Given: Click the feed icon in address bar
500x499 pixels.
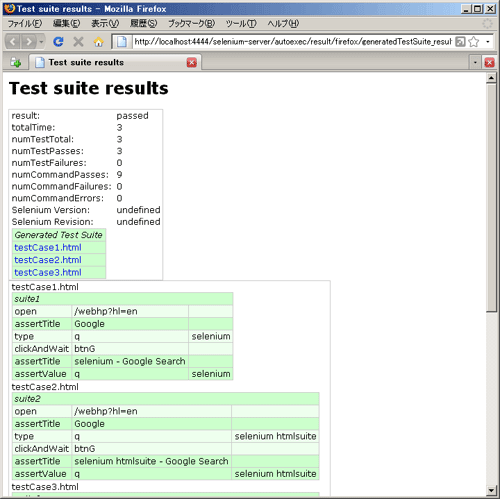Looking at the screenshot, I should [460, 42].
